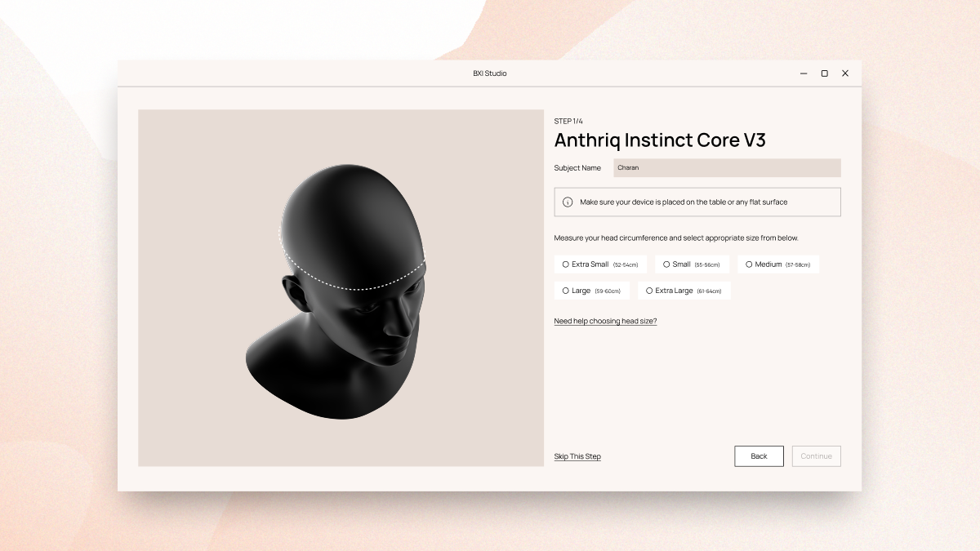Click the info icon in the notice banner
Viewport: 980px width, 551px height.
point(568,202)
